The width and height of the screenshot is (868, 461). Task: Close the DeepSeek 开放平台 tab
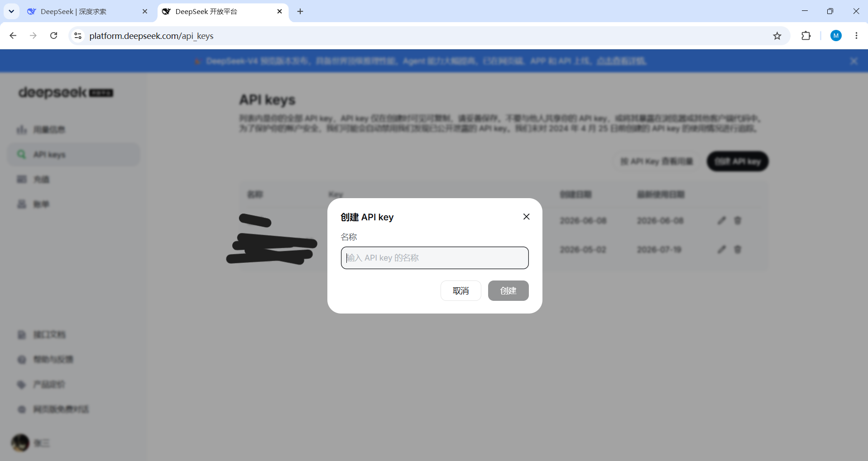click(x=279, y=11)
